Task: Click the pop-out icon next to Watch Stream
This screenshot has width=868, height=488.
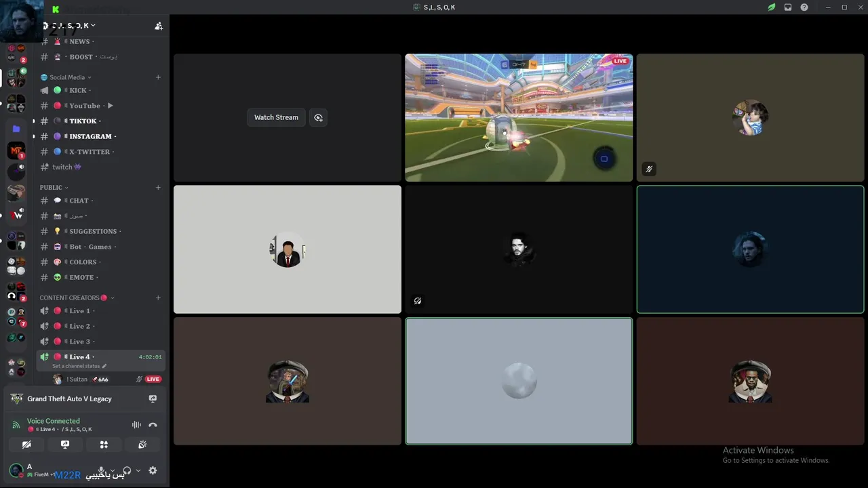Action: pyautogui.click(x=318, y=117)
